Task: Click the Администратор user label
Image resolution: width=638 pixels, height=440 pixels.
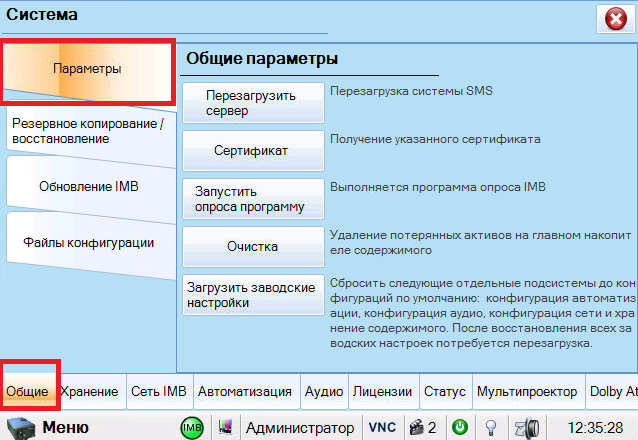Action: pos(300,428)
